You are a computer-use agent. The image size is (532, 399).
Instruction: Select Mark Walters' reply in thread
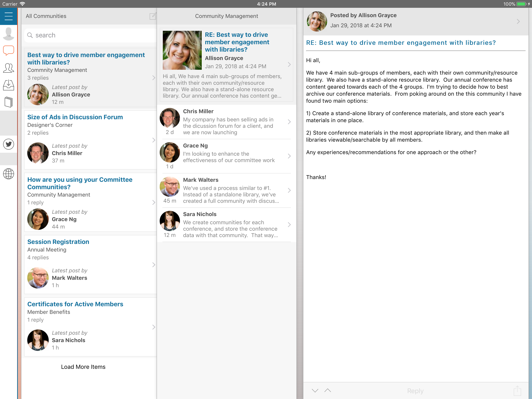226,190
